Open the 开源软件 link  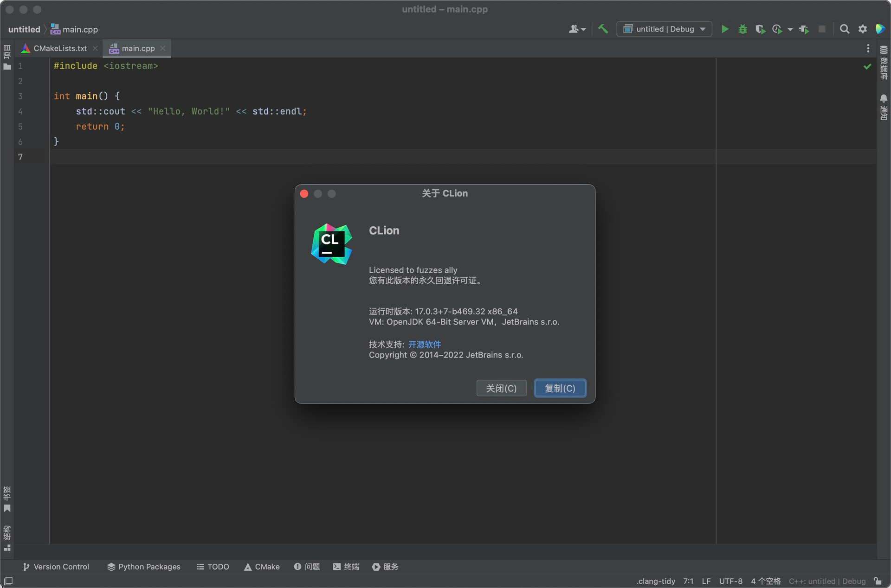click(x=425, y=345)
